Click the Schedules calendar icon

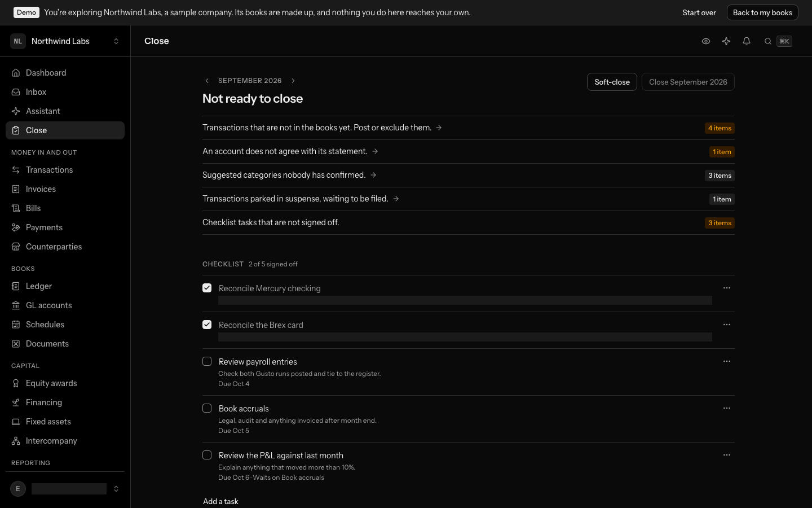[16, 325]
